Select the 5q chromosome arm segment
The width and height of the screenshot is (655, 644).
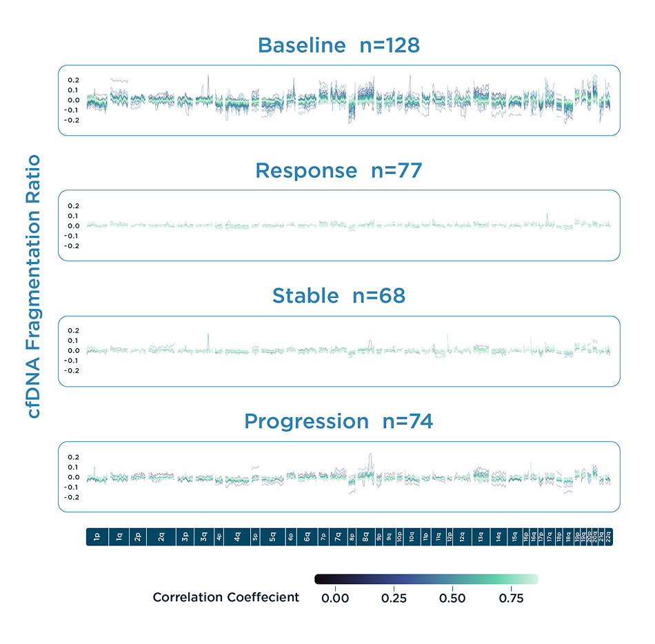click(273, 537)
